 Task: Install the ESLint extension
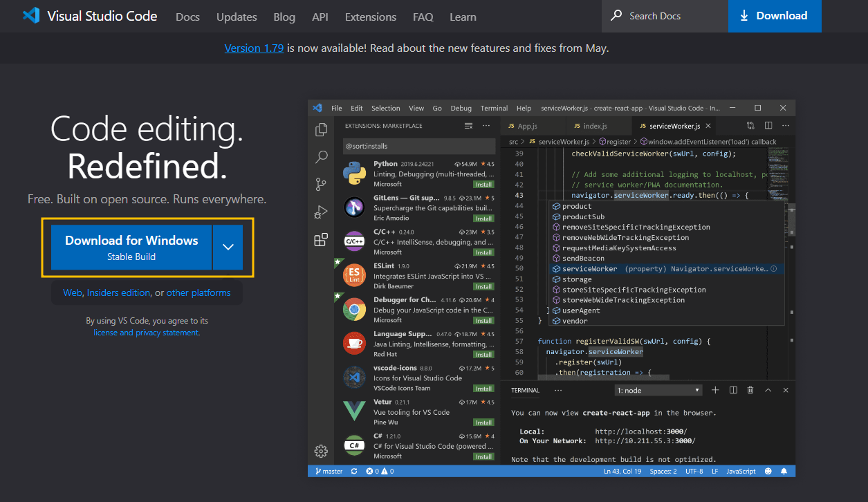(x=483, y=286)
